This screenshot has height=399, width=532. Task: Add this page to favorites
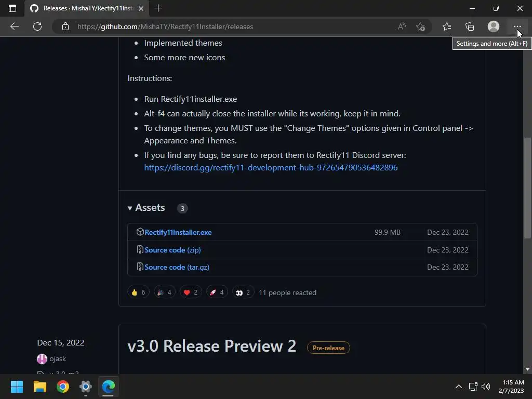coord(421,26)
